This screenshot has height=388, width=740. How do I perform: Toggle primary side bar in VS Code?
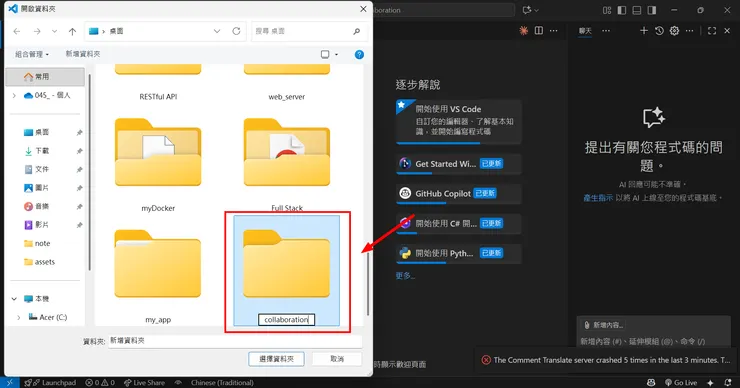(622, 10)
